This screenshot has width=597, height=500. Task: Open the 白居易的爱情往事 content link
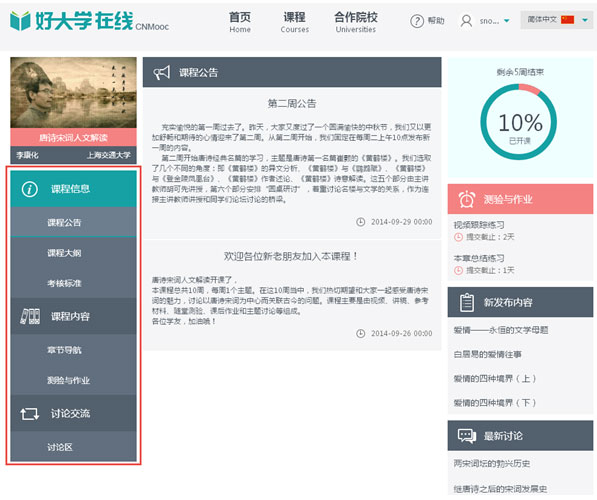[x=487, y=354]
